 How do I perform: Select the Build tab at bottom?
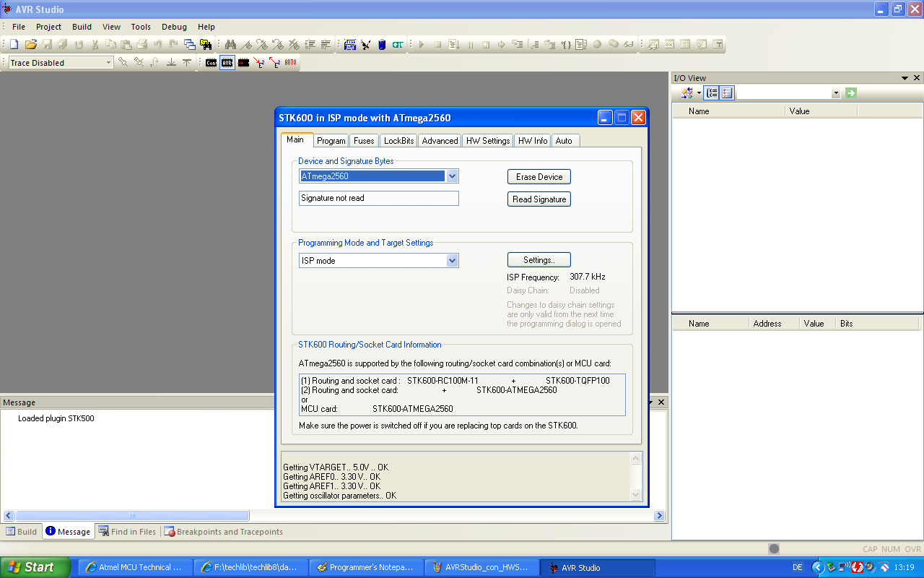(22, 532)
